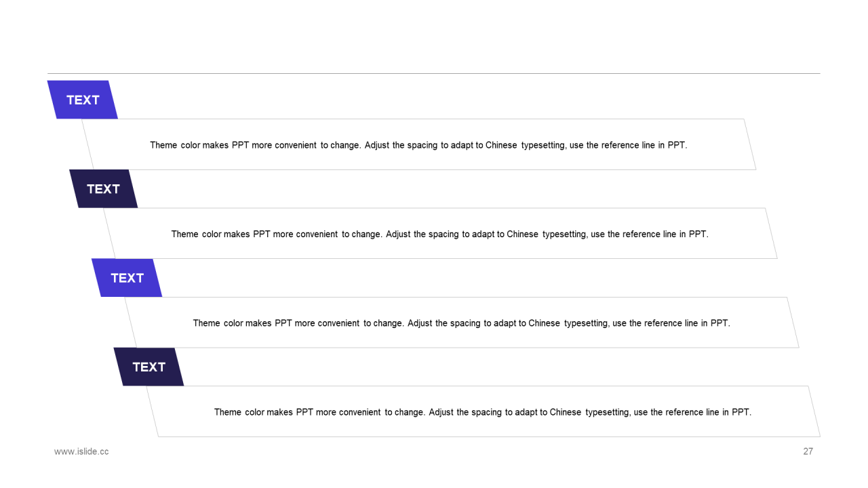Viewport: 868px width, 488px height.
Task: Select the first bright blue TEXT label
Action: 83,100
